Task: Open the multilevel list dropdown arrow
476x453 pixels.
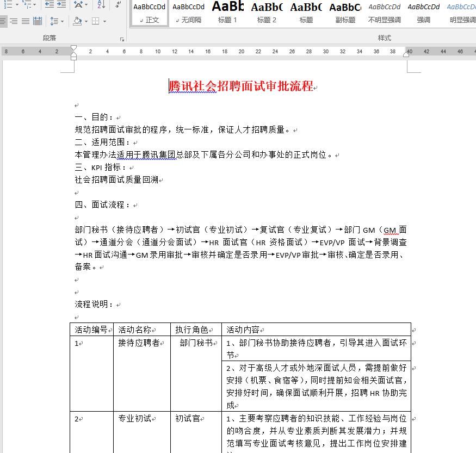Action: point(36,5)
